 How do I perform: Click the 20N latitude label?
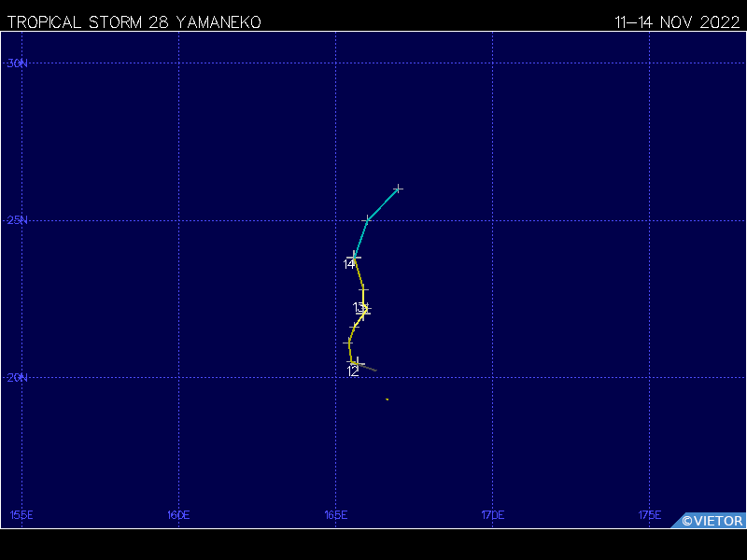(17, 378)
